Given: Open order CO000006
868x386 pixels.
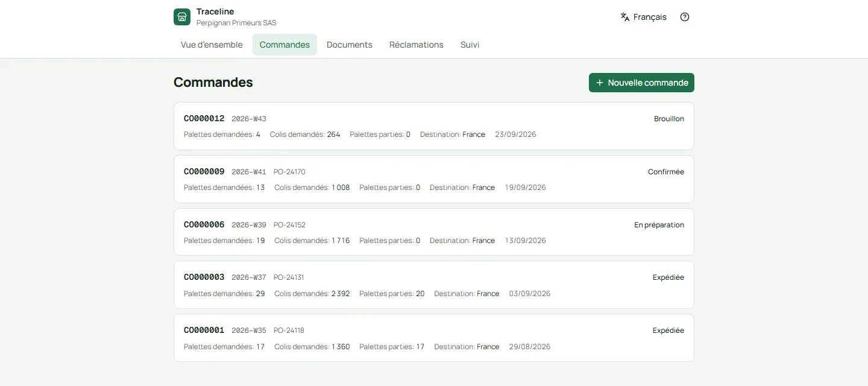Looking at the screenshot, I should [x=434, y=232].
